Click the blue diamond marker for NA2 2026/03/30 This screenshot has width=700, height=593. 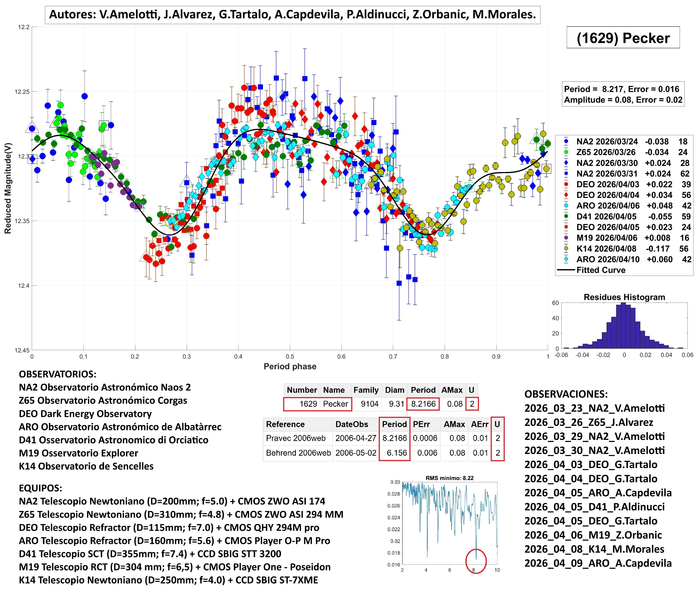tap(566, 163)
